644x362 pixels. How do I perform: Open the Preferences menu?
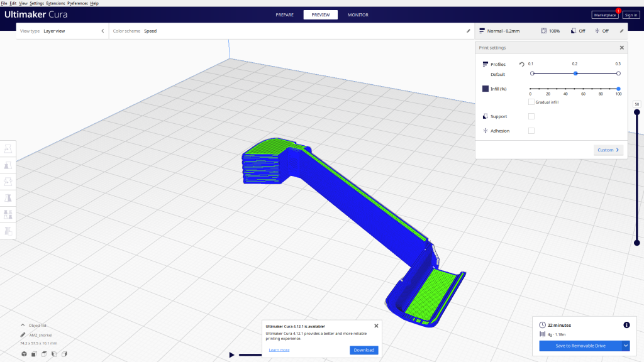(77, 3)
